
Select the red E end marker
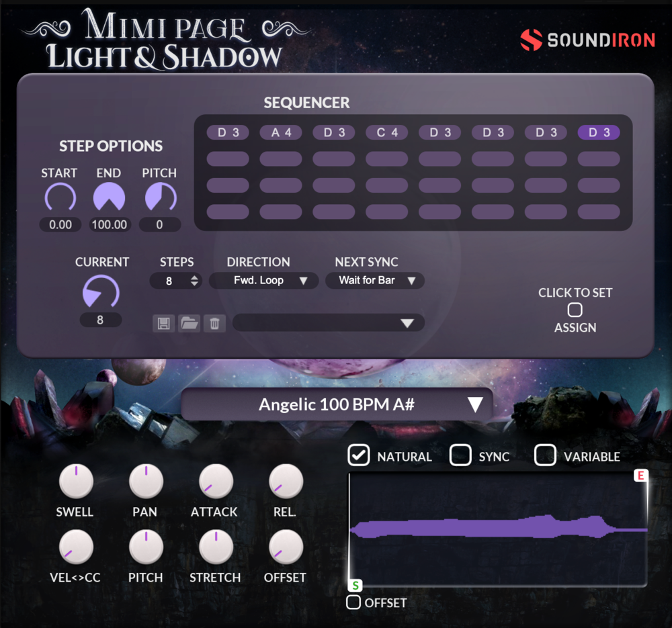pos(640,476)
